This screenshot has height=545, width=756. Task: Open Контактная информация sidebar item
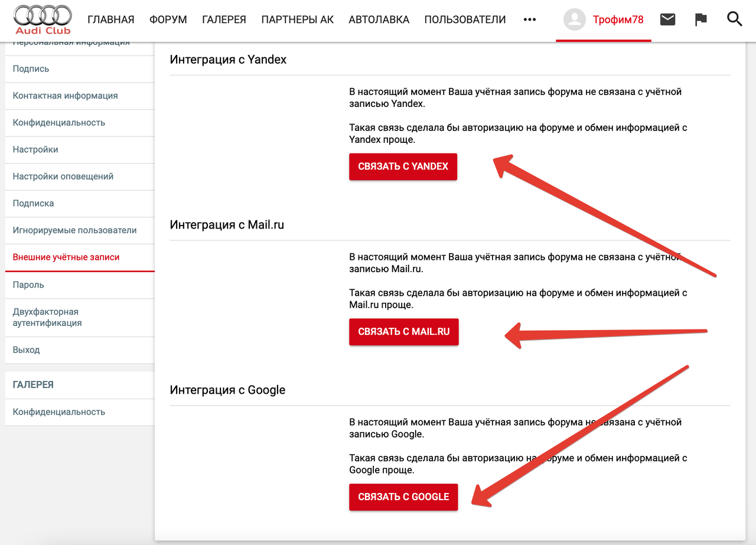pyautogui.click(x=80, y=96)
